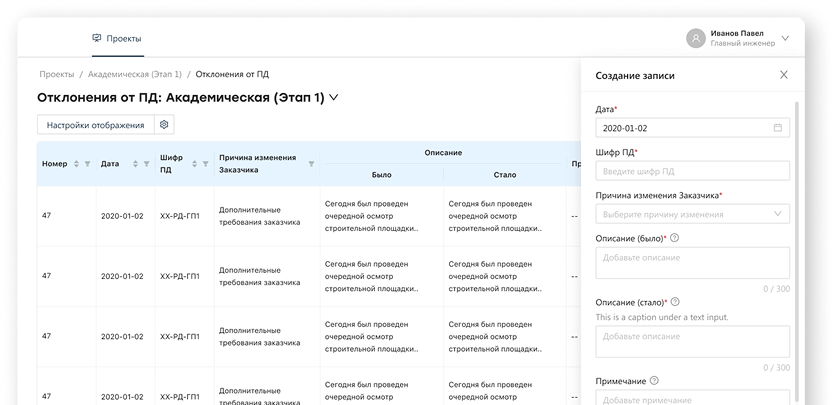Screen dimensions: 836x405
Task: Click into Описание (было) text area
Action: tap(691, 263)
